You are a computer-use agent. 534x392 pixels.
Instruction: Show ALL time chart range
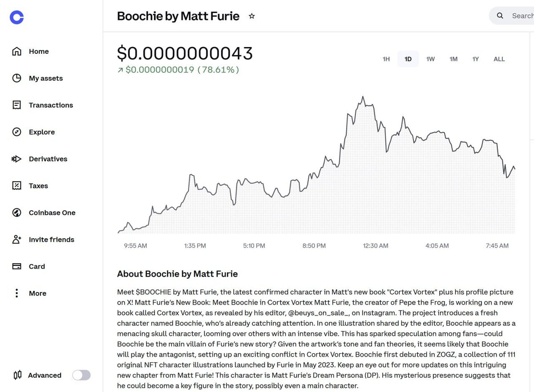tap(499, 59)
